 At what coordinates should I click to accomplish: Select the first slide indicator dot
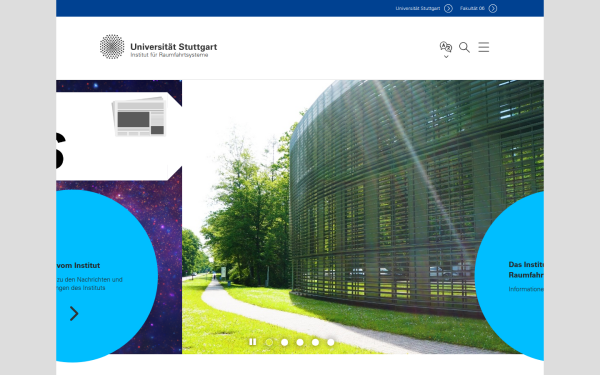click(269, 342)
